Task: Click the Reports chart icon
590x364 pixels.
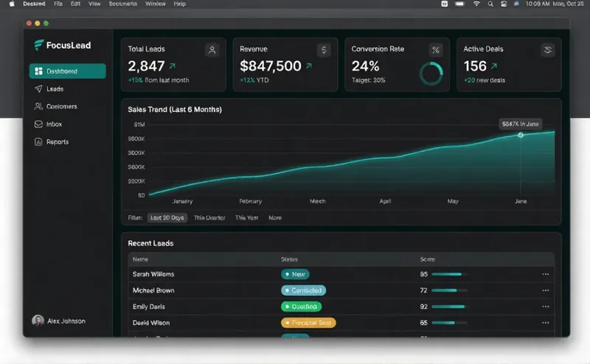Action: (x=38, y=141)
